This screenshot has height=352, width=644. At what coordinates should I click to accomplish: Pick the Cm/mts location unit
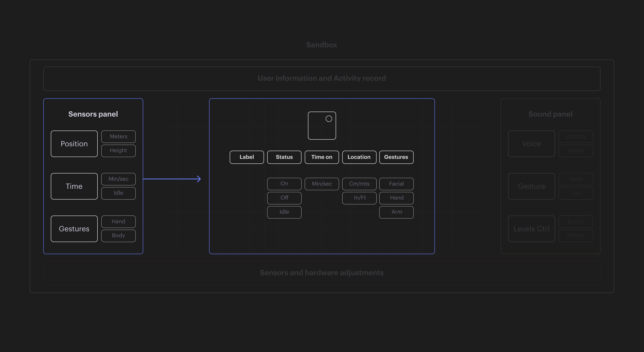(359, 184)
